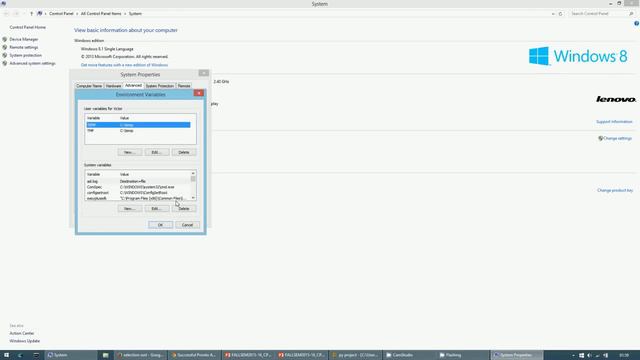Switch to Chrome window in taskbar
Image resolution: width=640 pixels, height=360 pixels.
[140, 355]
